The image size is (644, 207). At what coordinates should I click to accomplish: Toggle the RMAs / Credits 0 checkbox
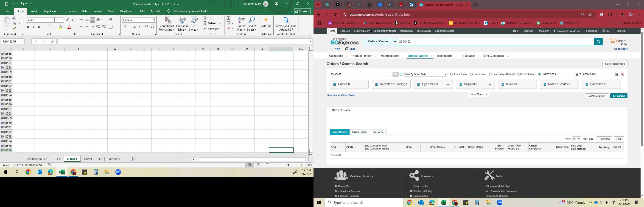click(545, 85)
